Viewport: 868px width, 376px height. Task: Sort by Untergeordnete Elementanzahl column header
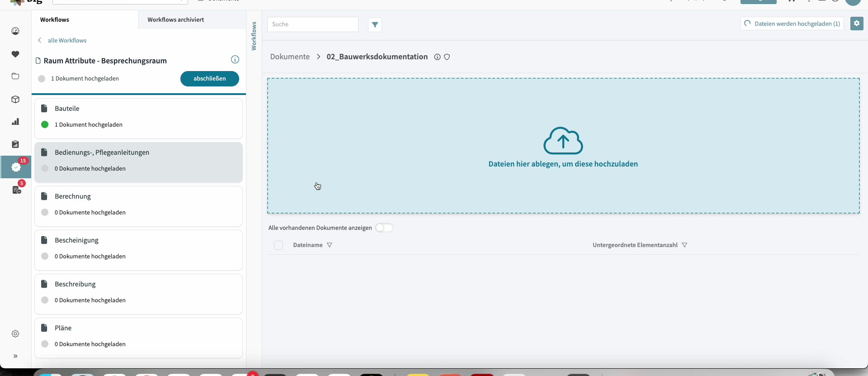pos(635,245)
